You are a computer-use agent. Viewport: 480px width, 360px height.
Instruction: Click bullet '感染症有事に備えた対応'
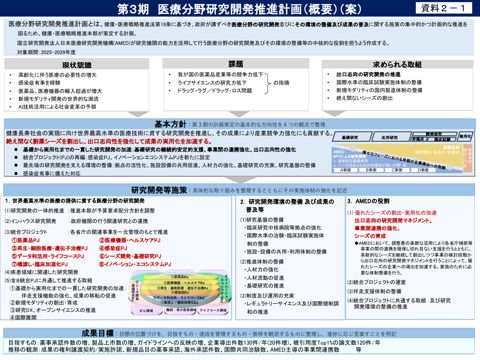click(52, 173)
